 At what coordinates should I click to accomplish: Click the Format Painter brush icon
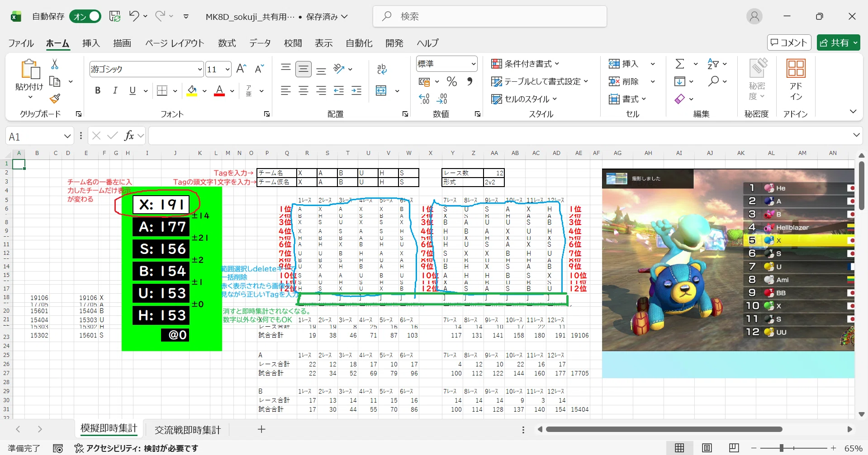tap(55, 98)
